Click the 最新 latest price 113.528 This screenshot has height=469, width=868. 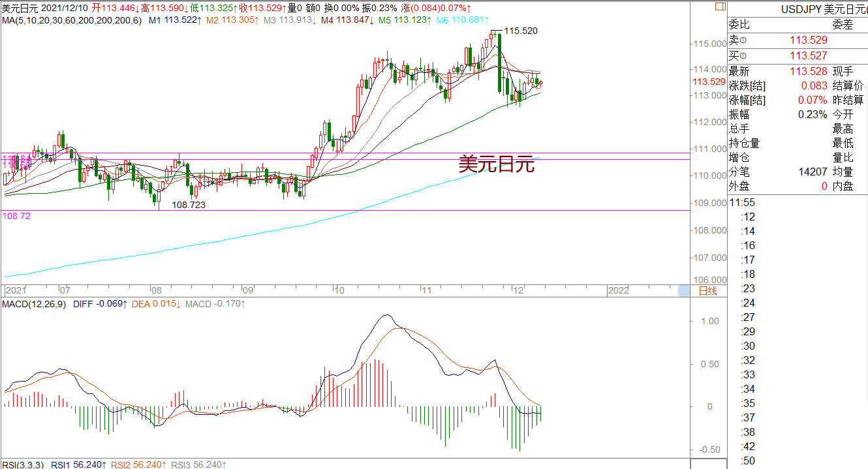click(808, 72)
